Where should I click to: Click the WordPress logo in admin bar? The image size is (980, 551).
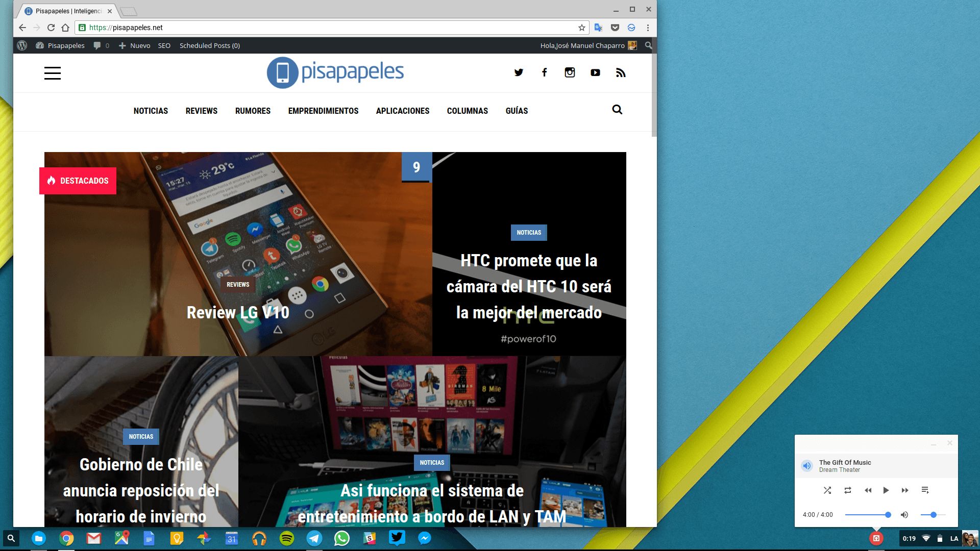22,45
